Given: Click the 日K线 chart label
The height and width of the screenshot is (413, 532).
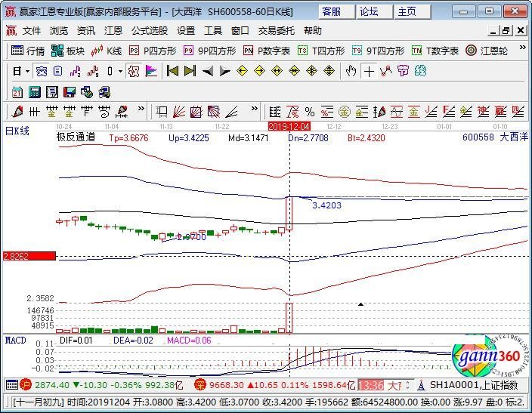Looking at the screenshot, I should pos(17,131).
